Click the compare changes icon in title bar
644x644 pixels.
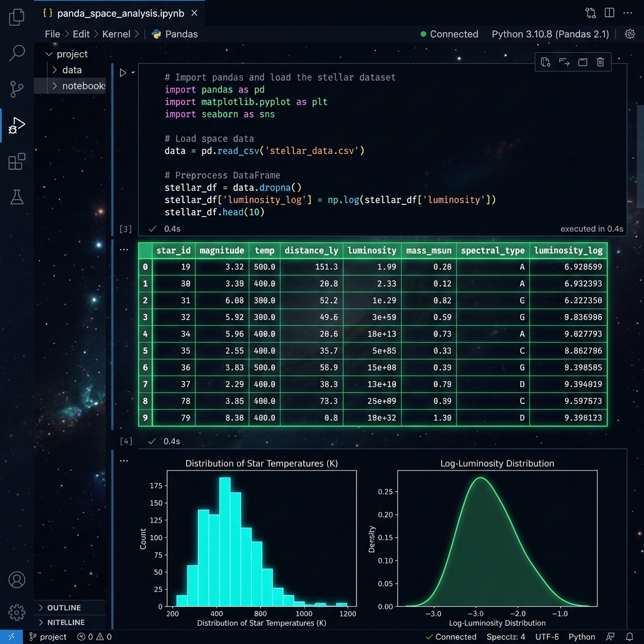click(x=591, y=13)
